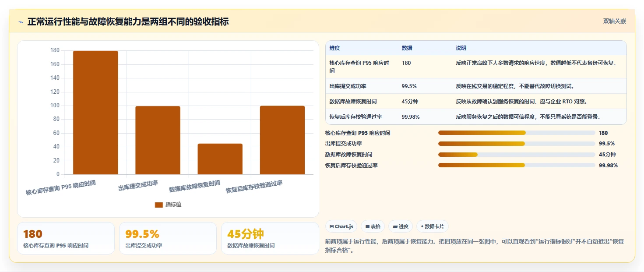
Task: Click the legend color box for 指标值
Action: (159, 205)
